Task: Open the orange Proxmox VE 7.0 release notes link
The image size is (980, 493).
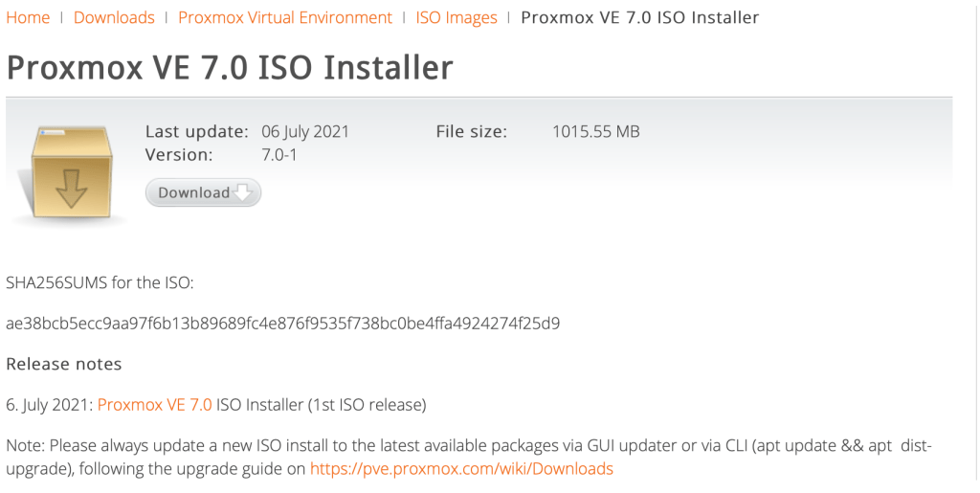Action: 155,405
